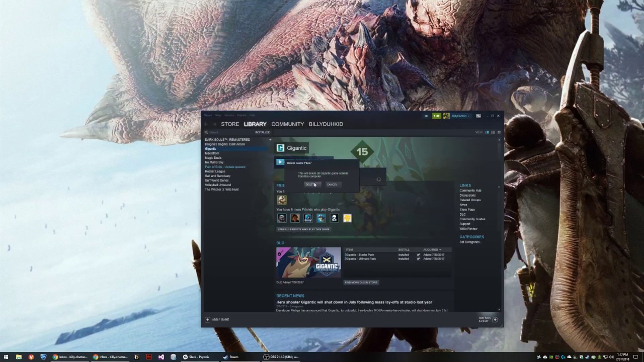Image resolution: width=644 pixels, height=362 pixels.
Task: Open the OBS taskbar item
Action: point(282,357)
